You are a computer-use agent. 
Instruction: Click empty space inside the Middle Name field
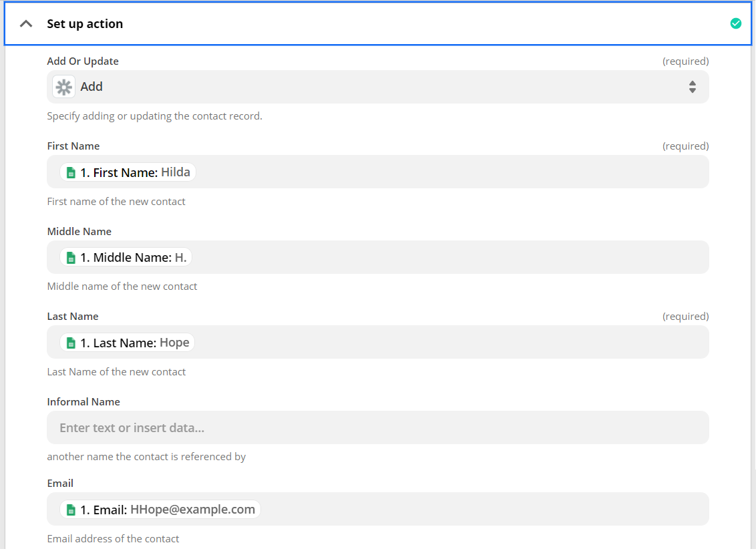coord(447,258)
